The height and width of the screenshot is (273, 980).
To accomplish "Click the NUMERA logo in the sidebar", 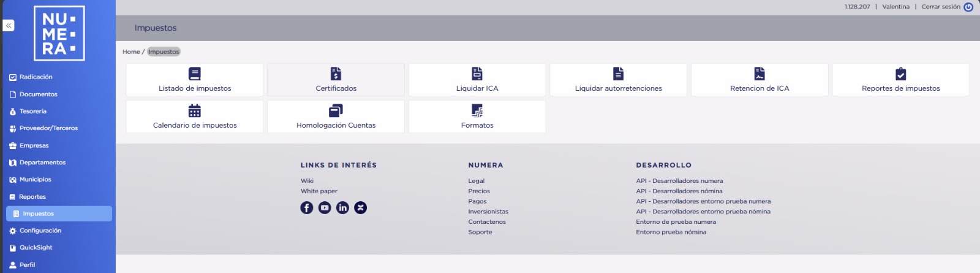I will pyautogui.click(x=59, y=34).
